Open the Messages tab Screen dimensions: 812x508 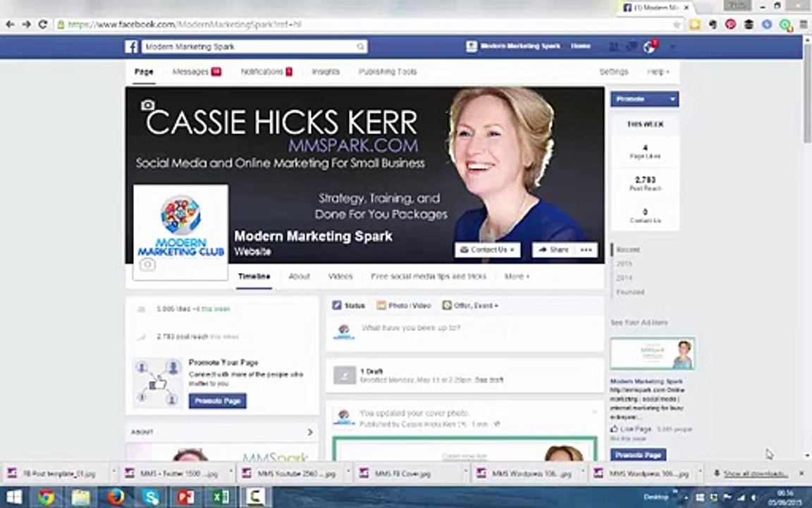[x=197, y=71]
